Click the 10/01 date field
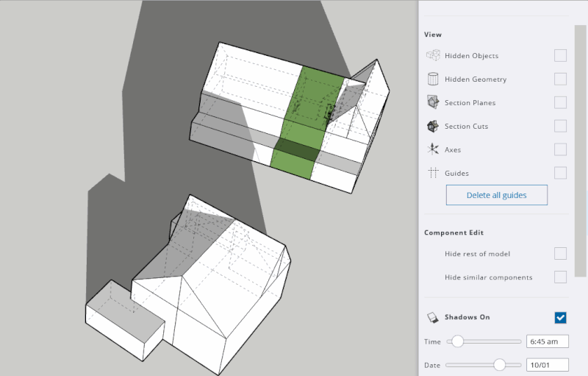588x376 pixels. tap(547, 365)
